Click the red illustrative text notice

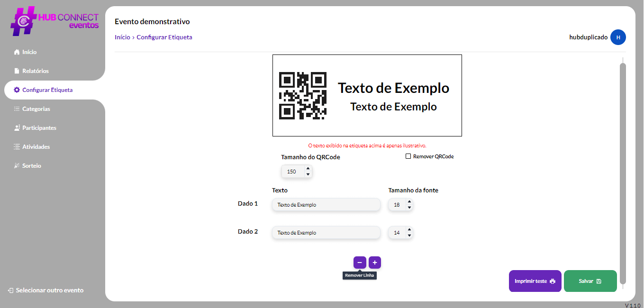pos(367,145)
